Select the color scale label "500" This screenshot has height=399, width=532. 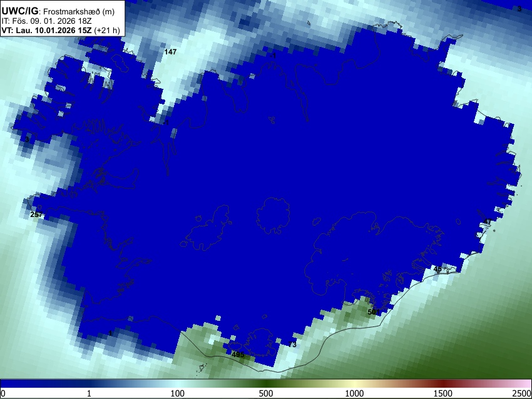pyautogui.click(x=266, y=393)
